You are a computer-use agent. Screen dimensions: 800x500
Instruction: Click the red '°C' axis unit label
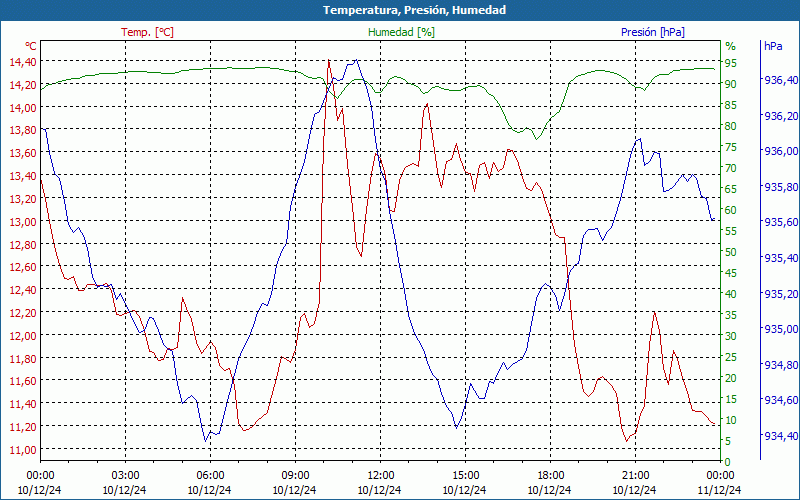[x=31, y=46]
